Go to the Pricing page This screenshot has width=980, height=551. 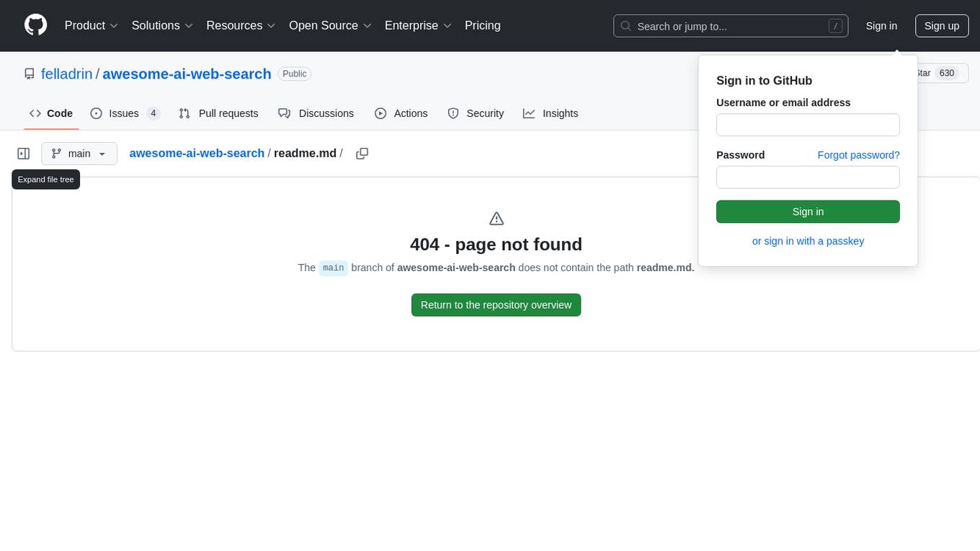click(483, 25)
